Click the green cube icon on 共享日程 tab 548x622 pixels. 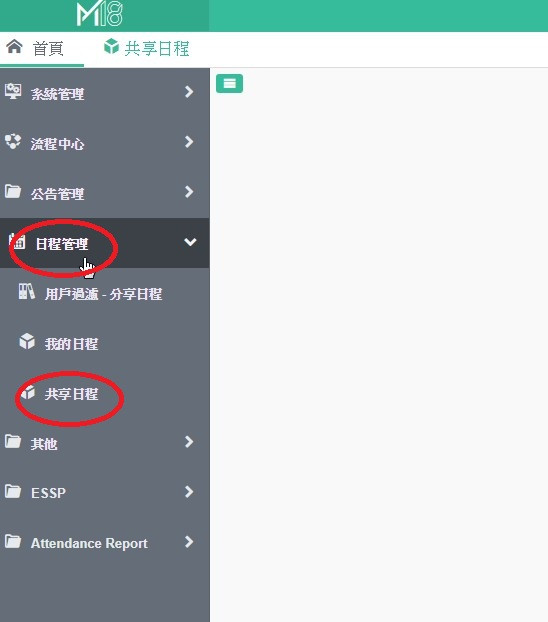click(112, 46)
